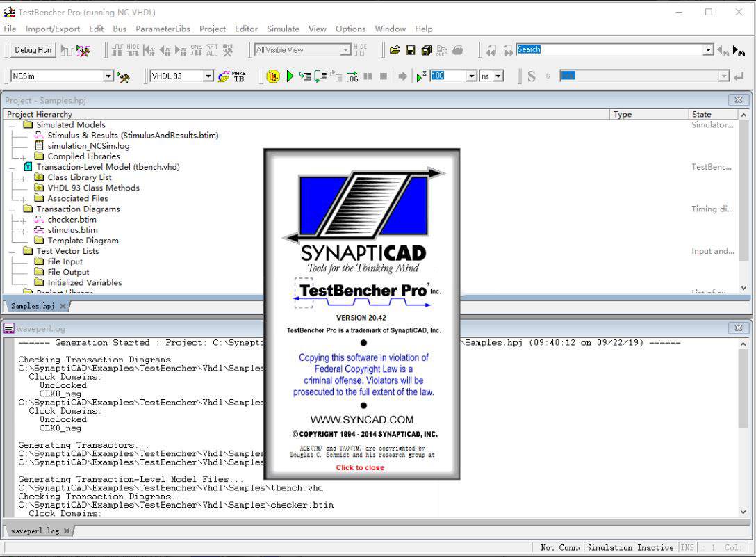Expand the stimulus.btim node
Viewport: 756px width, 557px height.
tap(23, 231)
